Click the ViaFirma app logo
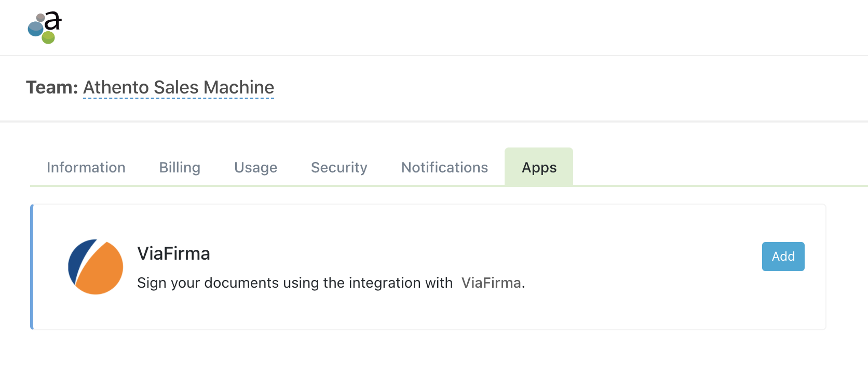The image size is (868, 376). click(96, 267)
